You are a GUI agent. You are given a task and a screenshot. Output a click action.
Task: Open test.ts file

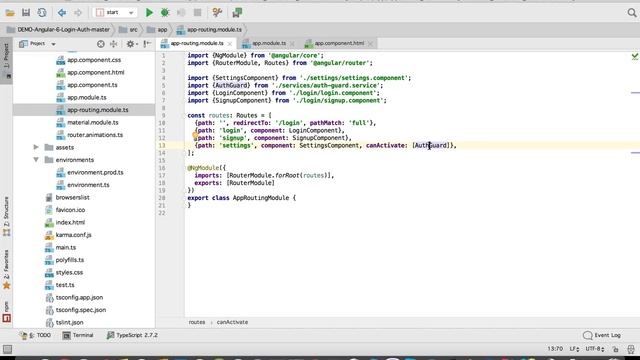click(x=60, y=285)
